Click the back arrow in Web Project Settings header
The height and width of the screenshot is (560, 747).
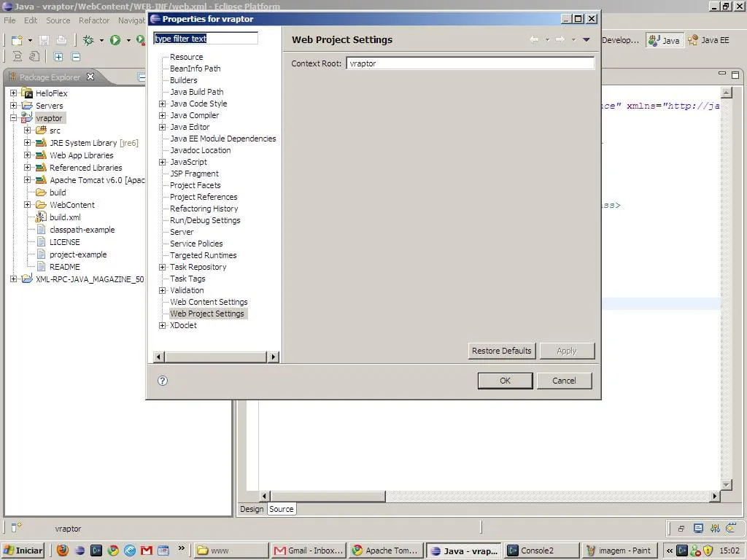pos(534,39)
